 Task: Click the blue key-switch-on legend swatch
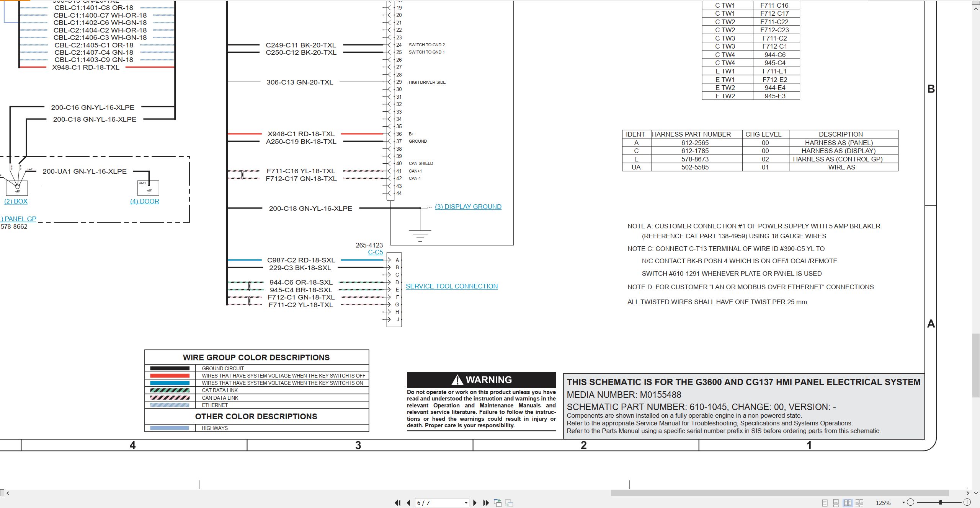click(170, 383)
